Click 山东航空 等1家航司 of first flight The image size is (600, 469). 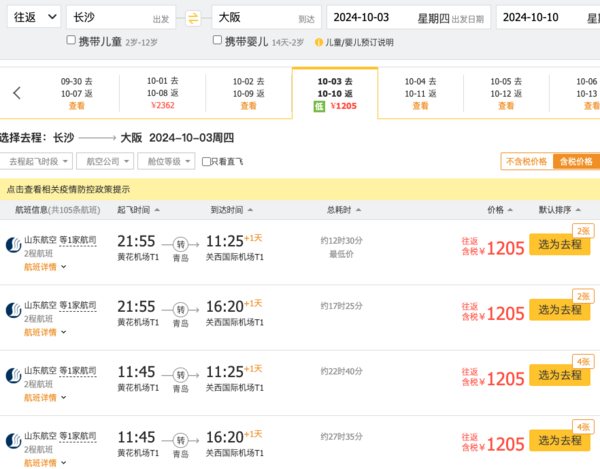click(x=60, y=240)
